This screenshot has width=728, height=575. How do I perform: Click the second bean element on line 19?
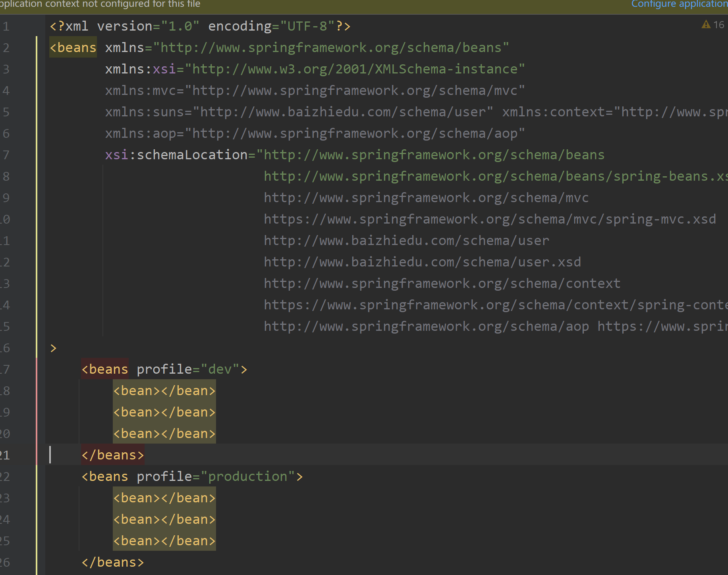coord(164,412)
